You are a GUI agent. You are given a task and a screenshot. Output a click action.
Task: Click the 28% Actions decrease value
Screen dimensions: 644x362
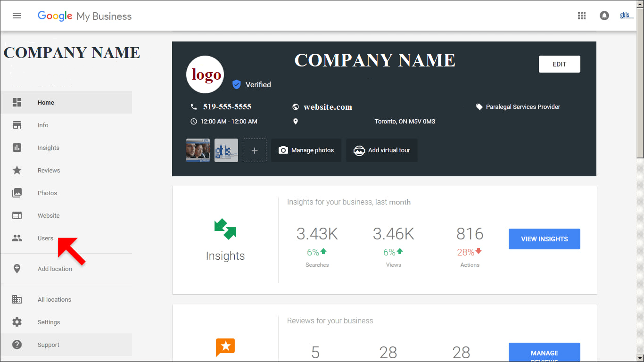(x=470, y=252)
